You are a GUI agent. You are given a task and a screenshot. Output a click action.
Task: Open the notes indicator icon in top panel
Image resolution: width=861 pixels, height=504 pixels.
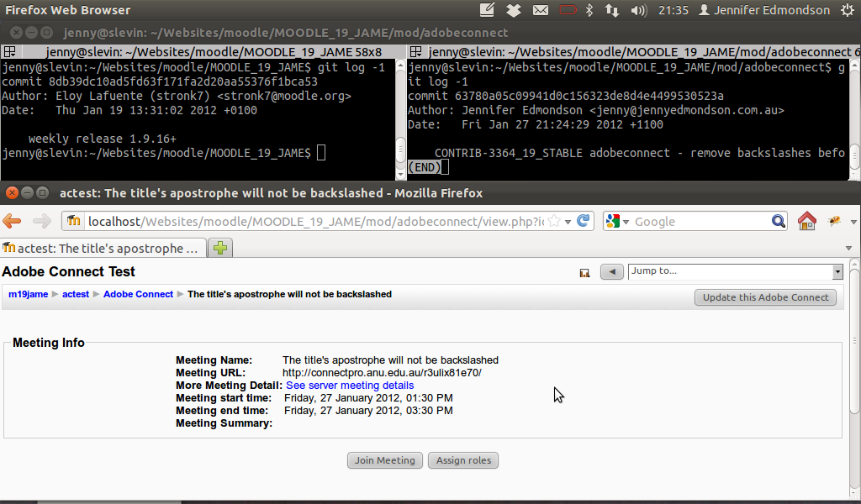[x=487, y=10]
